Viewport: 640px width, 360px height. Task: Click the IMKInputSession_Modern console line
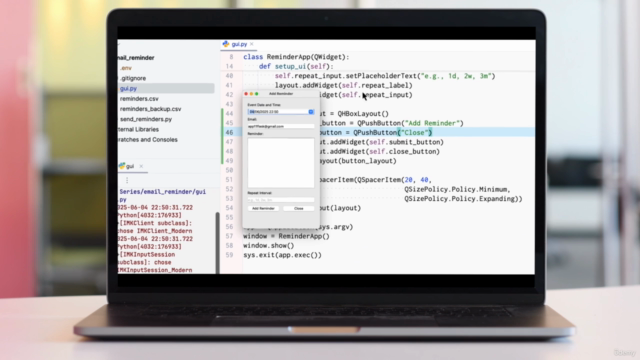pos(155,270)
